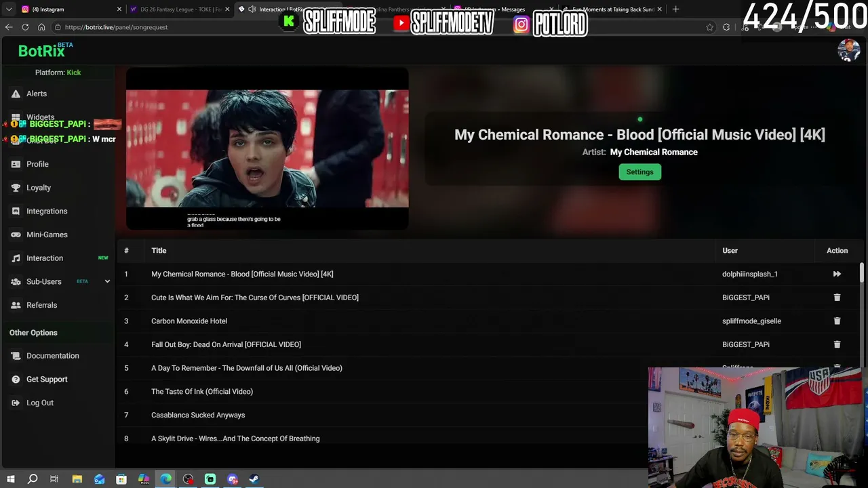Open the Windows Start menu
Viewport: 868px width, 488px height.
10,479
